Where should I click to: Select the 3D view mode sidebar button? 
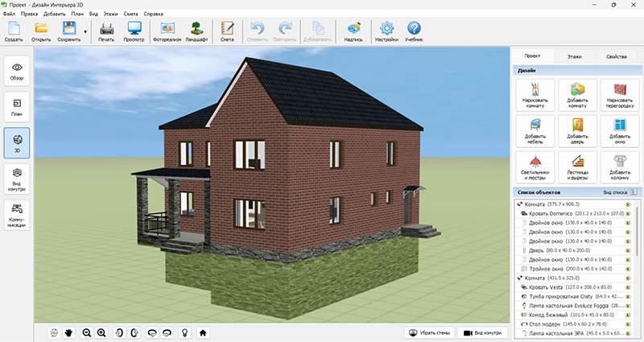point(17,143)
